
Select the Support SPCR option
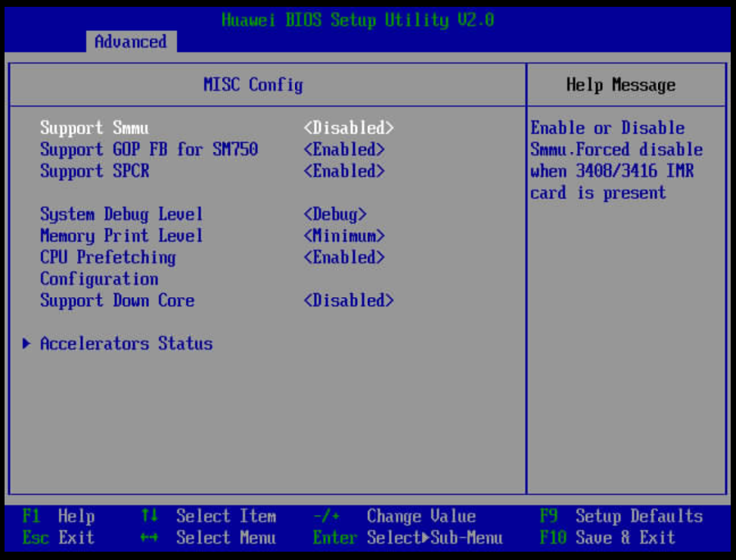click(x=95, y=171)
